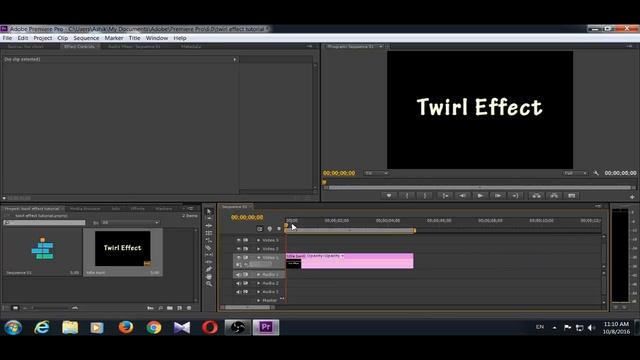
Task: Switch to the Effects tab in Project panel
Action: pos(138,209)
